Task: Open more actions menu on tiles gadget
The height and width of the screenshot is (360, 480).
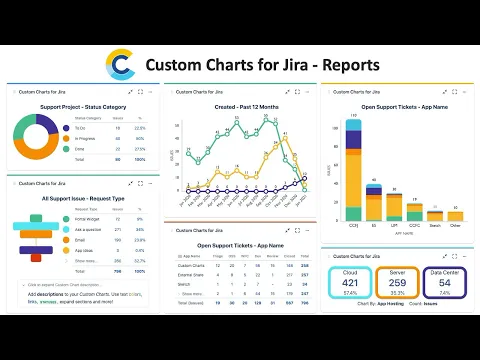Action: (465, 256)
